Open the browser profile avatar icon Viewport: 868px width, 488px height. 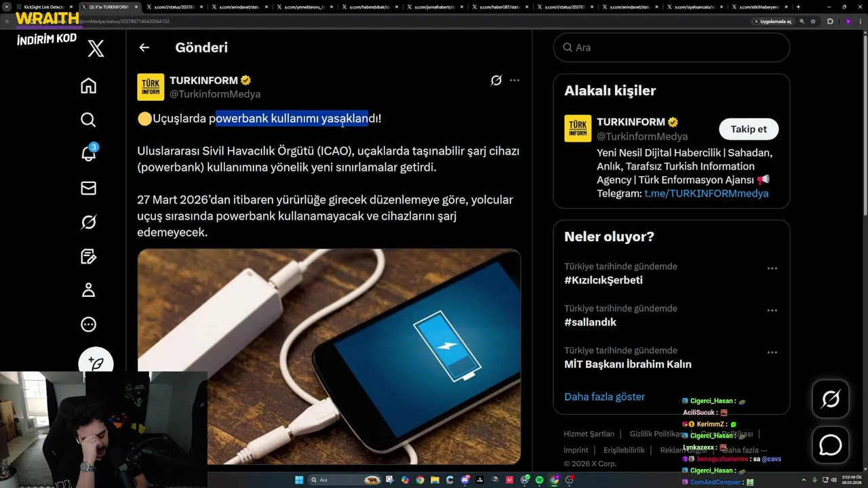pos(848,22)
